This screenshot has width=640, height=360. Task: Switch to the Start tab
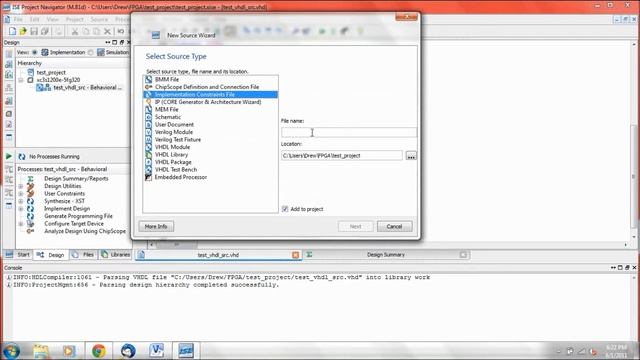click(x=18, y=255)
